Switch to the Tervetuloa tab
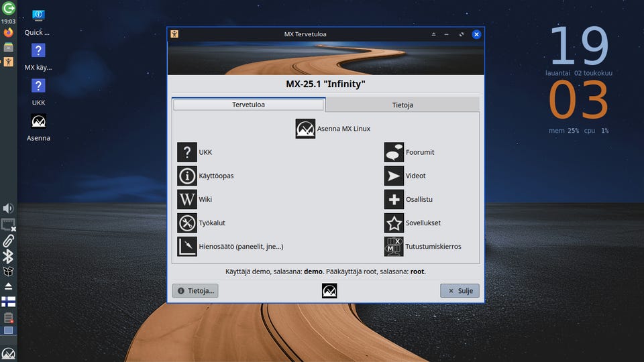The width and height of the screenshot is (644, 362). point(248,105)
